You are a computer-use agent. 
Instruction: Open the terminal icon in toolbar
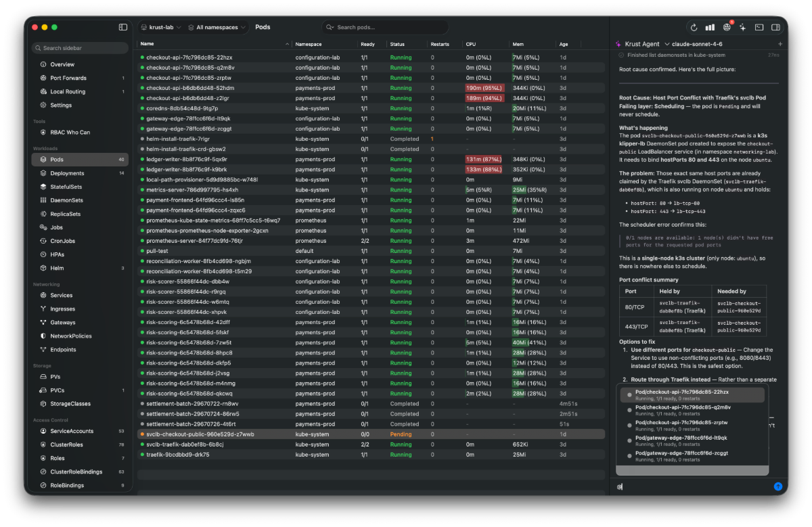coord(759,28)
